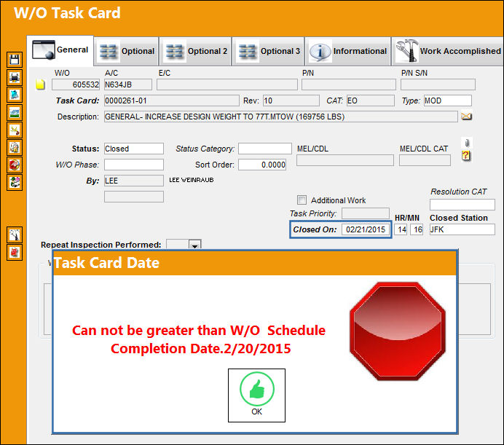Click the HR field showing 14
This screenshot has height=445, width=504.
tap(401, 229)
